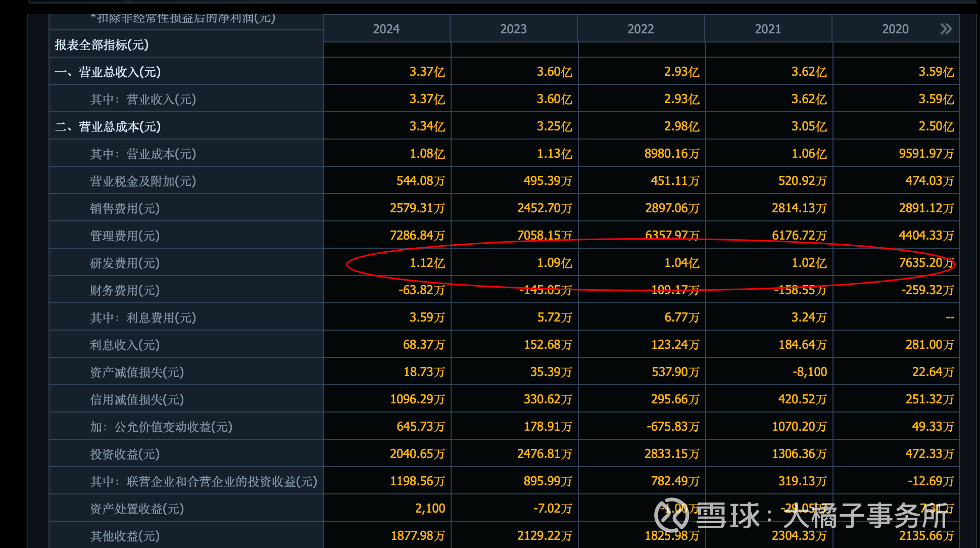The image size is (980, 548).
Task: Click the double-arrow next-years icon
Action: pyautogui.click(x=946, y=29)
